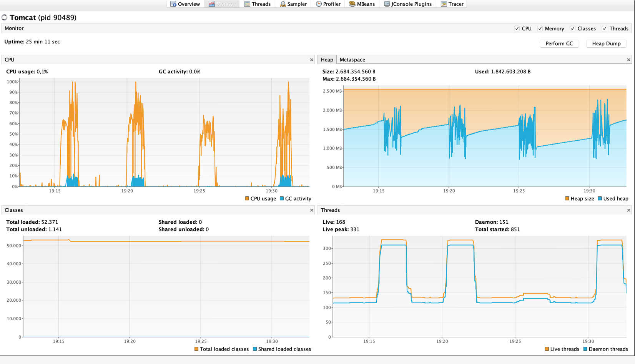This screenshot has height=364, width=635.
Task: Open the Overview tab
Action: (185, 4)
